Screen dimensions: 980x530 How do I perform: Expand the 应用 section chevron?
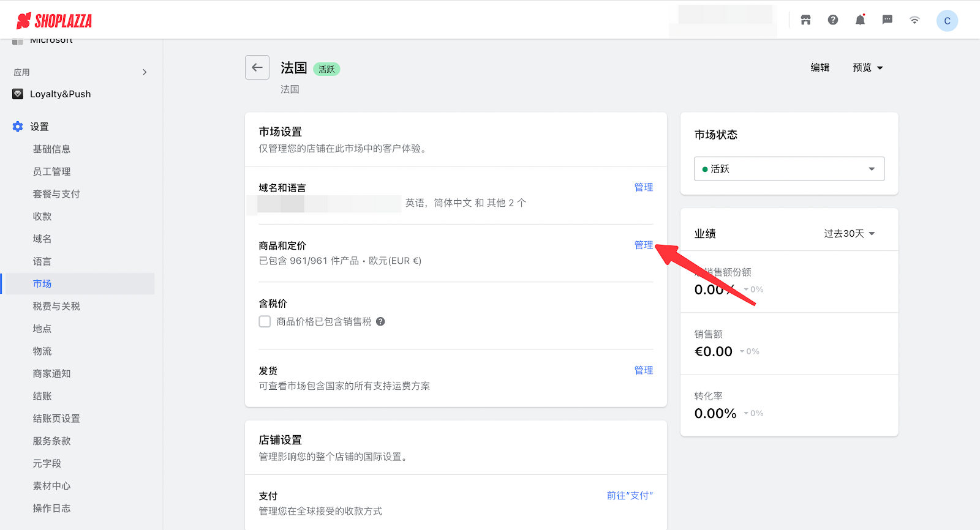tap(145, 72)
